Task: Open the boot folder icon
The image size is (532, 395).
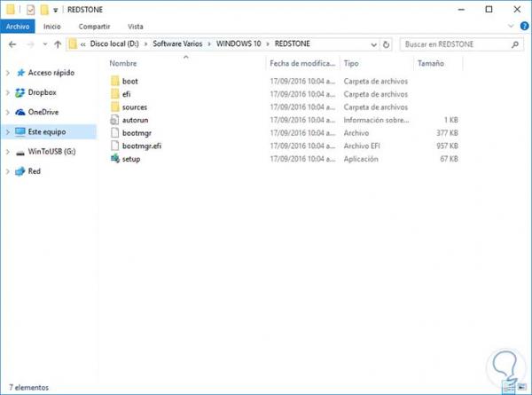Action: [x=115, y=81]
